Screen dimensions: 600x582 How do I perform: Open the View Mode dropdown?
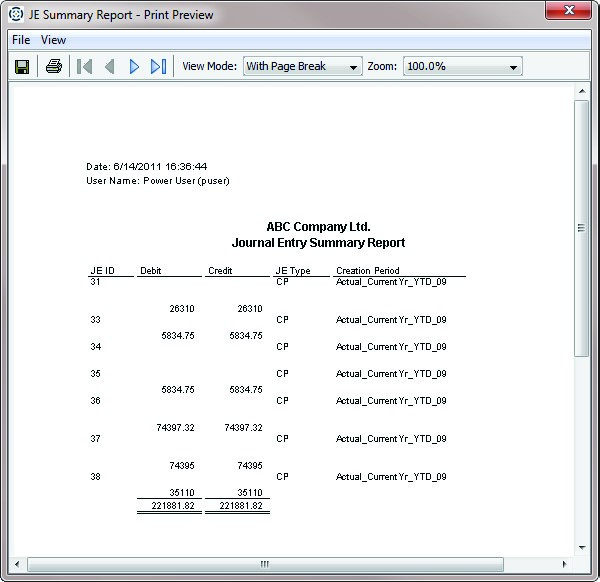[x=302, y=66]
